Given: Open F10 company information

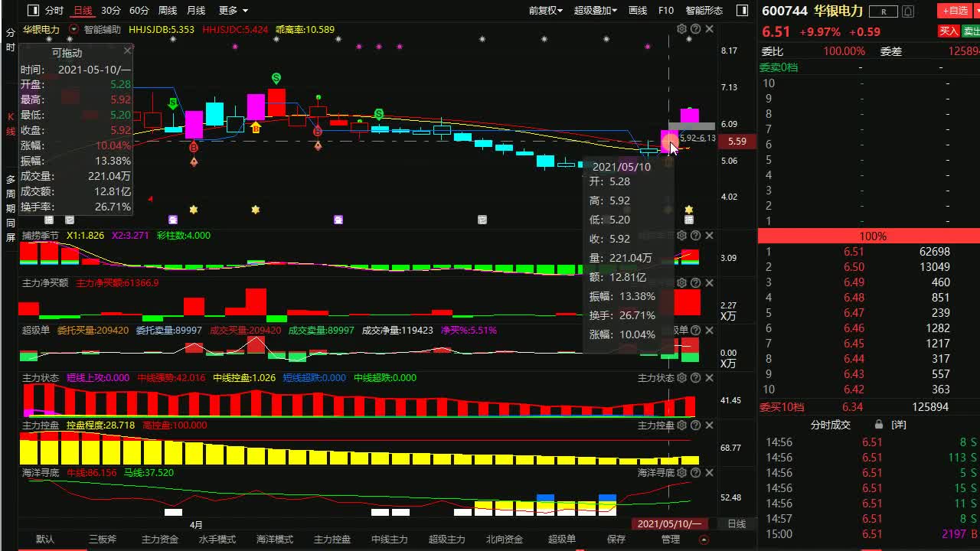Looking at the screenshot, I should click(x=666, y=11).
